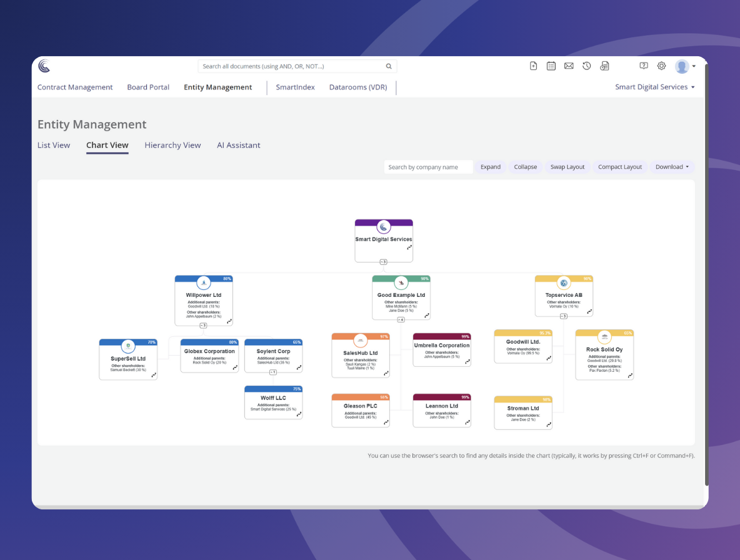The height and width of the screenshot is (560, 740).
Task: Open the calendar icon in top toolbar
Action: 551,66
